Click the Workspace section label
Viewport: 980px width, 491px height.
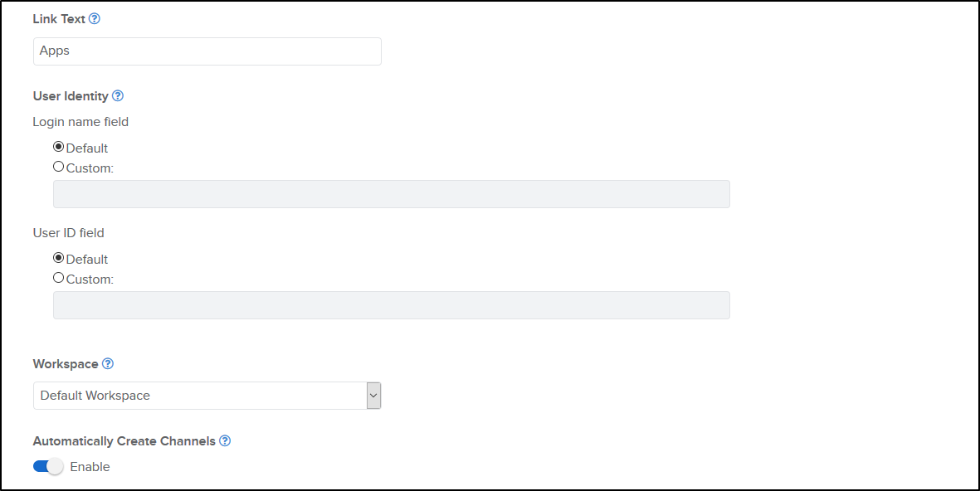coord(66,363)
